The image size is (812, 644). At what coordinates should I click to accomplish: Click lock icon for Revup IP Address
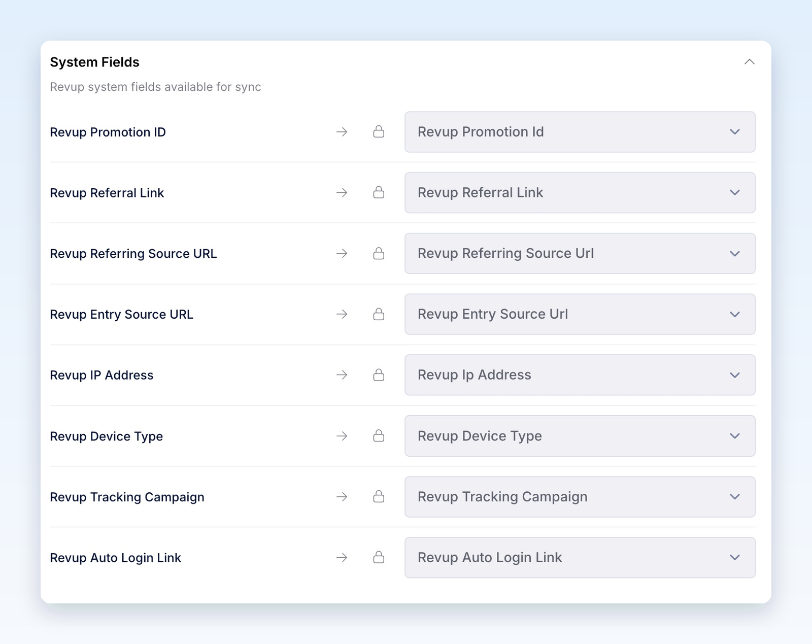(379, 375)
